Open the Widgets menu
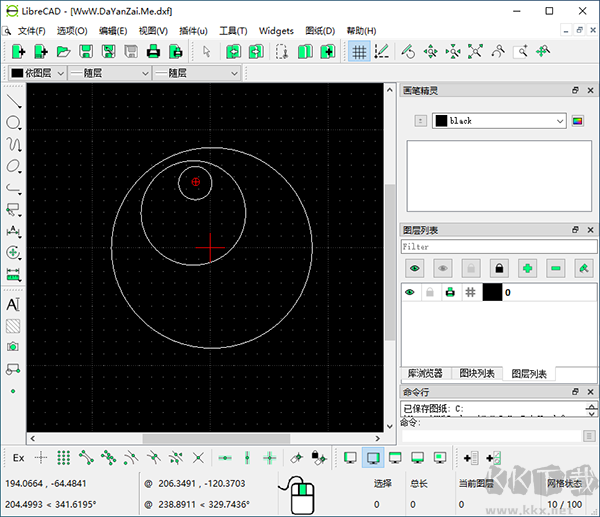This screenshot has height=517, width=600. [x=276, y=31]
